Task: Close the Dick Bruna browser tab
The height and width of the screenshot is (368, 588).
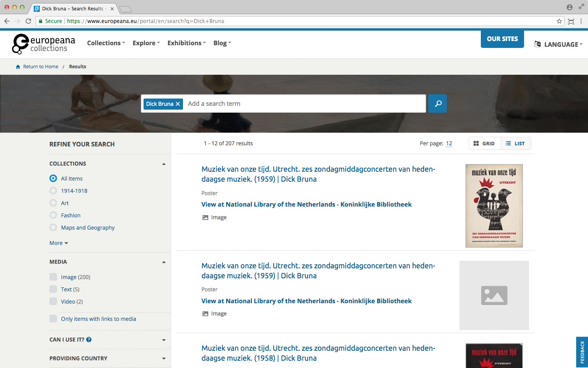Action: tap(112, 8)
